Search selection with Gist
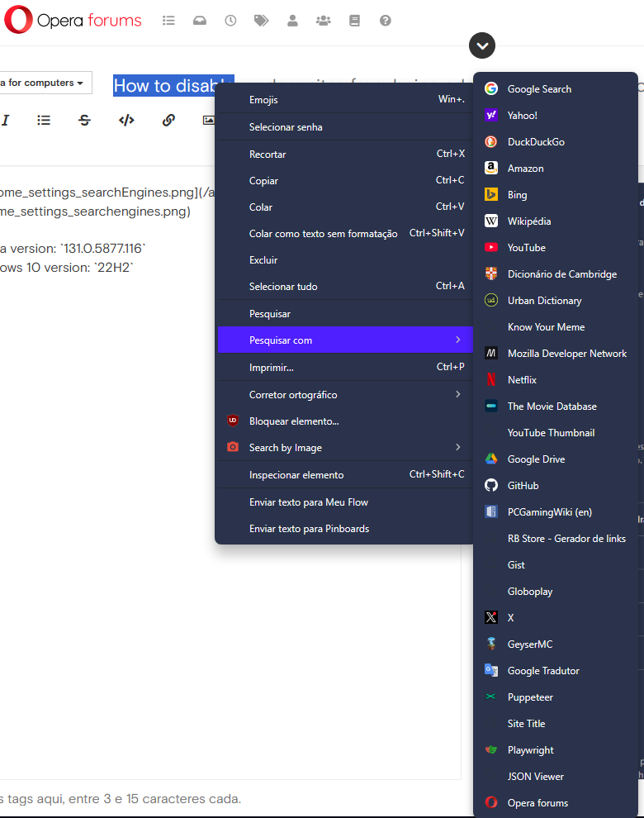Viewport: 644px width, 818px height. (556, 564)
